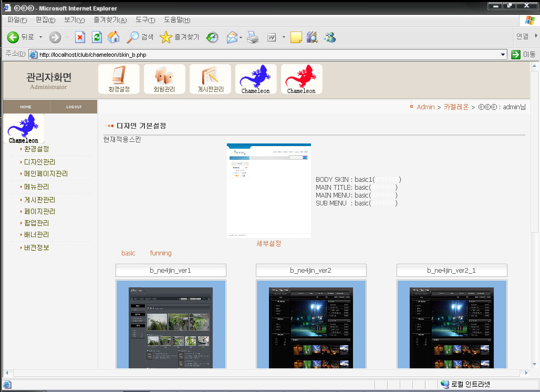Click the 세부설정 link under preview
The image size is (540, 392).
(x=268, y=244)
